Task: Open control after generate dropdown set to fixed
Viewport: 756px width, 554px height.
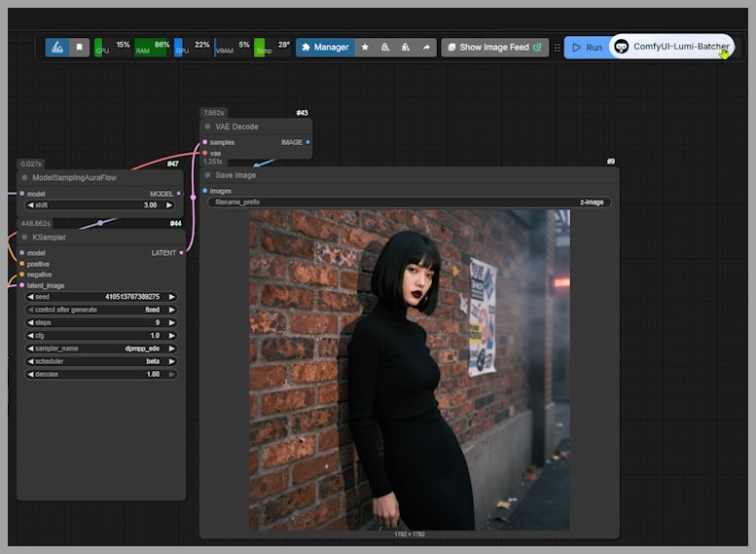Action: (x=101, y=310)
